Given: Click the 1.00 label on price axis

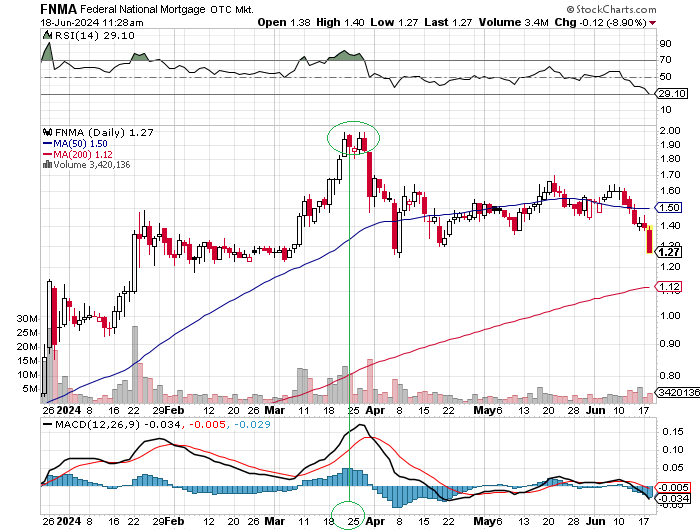Looking at the screenshot, I should [x=671, y=315].
